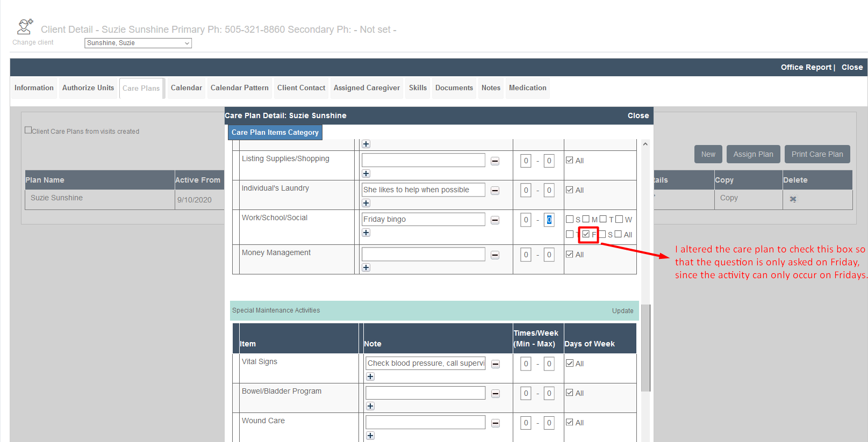The width and height of the screenshot is (868, 442).
Task: Delete Suzie Sunshine plan with X icon
Action: (793, 199)
